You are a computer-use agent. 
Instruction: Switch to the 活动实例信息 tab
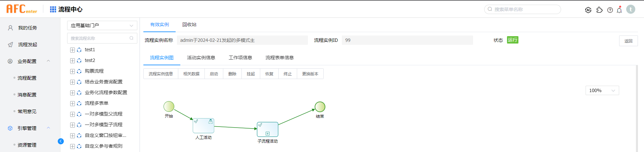coord(201,58)
